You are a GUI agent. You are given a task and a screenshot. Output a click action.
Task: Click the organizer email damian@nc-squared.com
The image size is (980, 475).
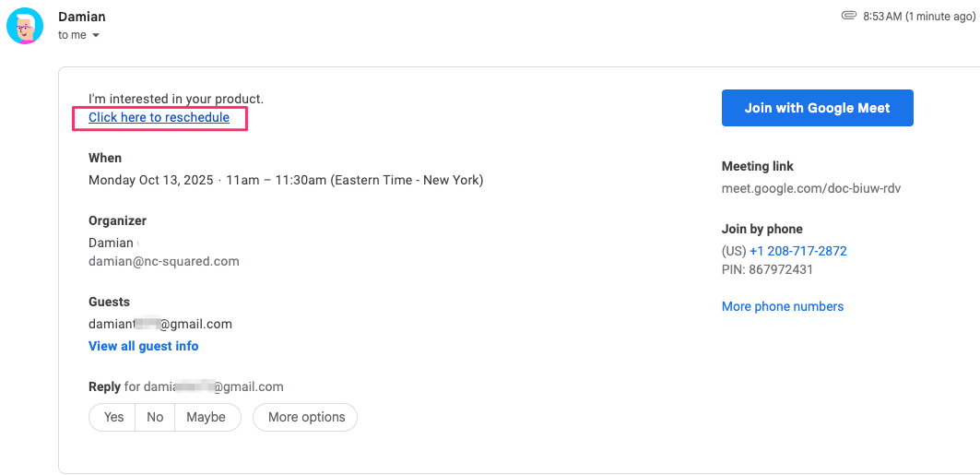[163, 261]
